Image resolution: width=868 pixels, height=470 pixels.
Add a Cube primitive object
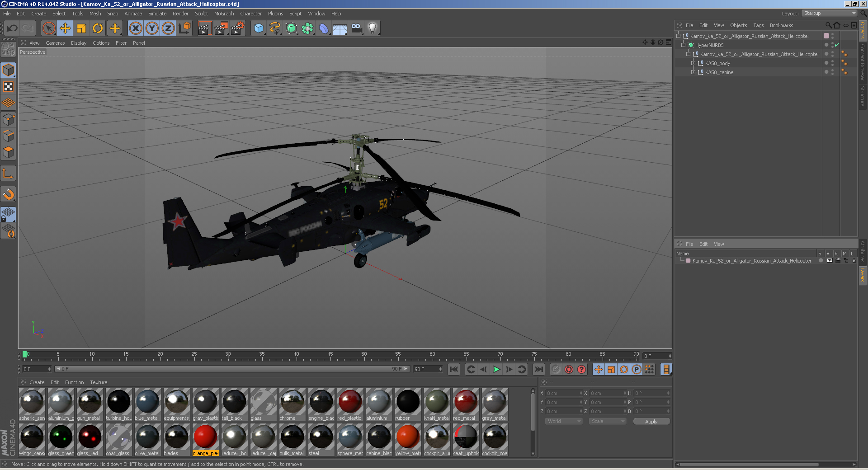tap(259, 28)
